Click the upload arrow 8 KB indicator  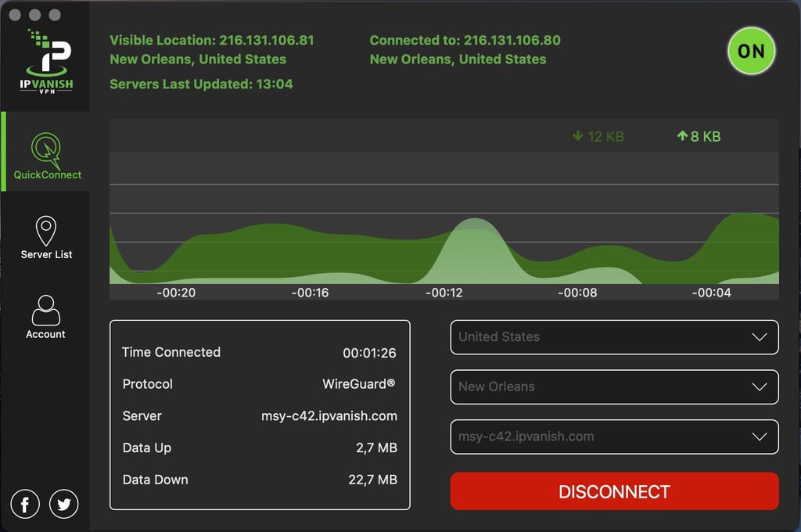pyautogui.click(x=699, y=136)
